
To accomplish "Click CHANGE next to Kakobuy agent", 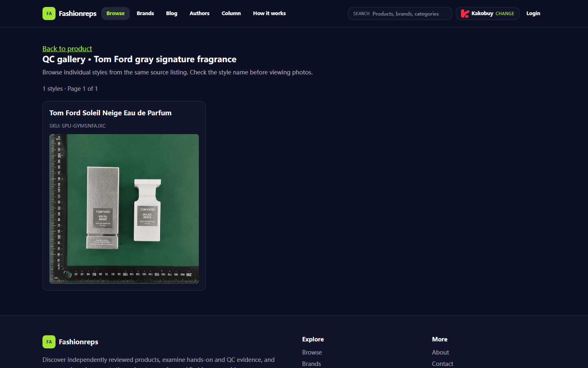I will point(505,13).
